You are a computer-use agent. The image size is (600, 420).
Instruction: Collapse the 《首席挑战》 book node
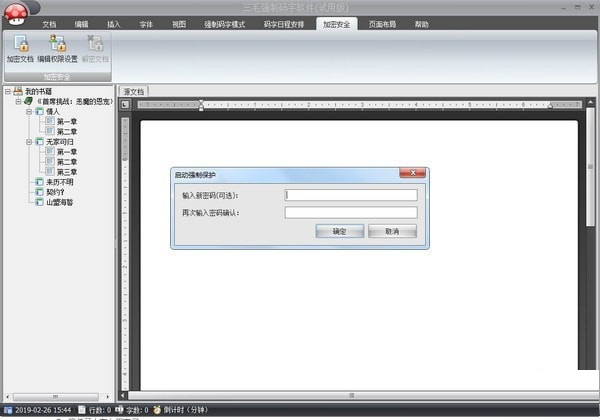(18, 101)
